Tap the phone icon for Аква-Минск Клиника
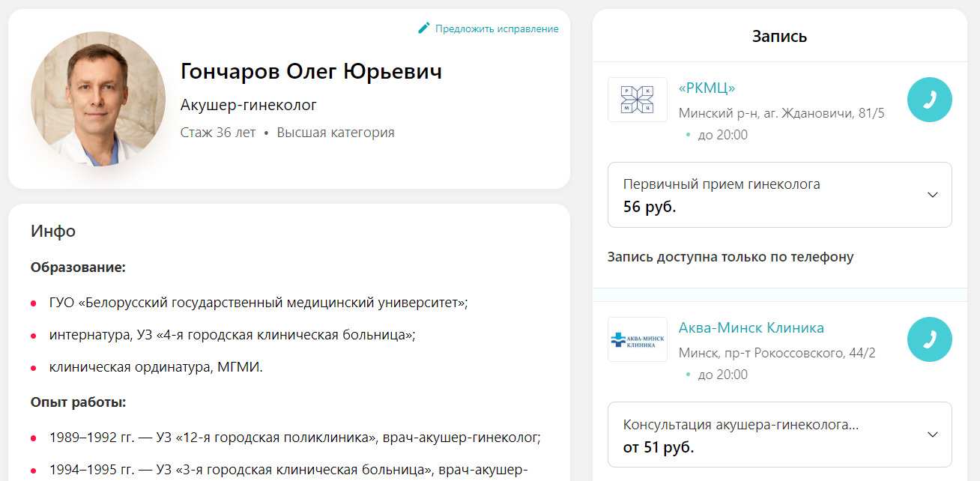Viewport: 980px width, 481px height. [x=929, y=339]
